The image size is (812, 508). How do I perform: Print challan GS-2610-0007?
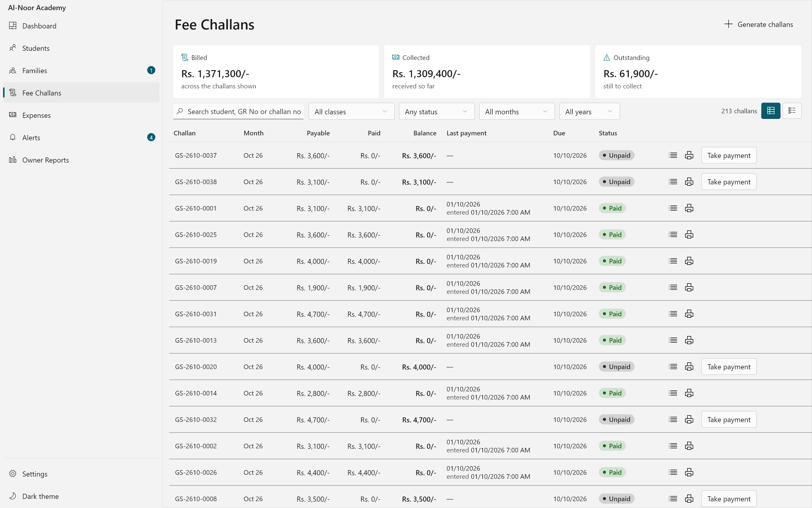(x=689, y=288)
